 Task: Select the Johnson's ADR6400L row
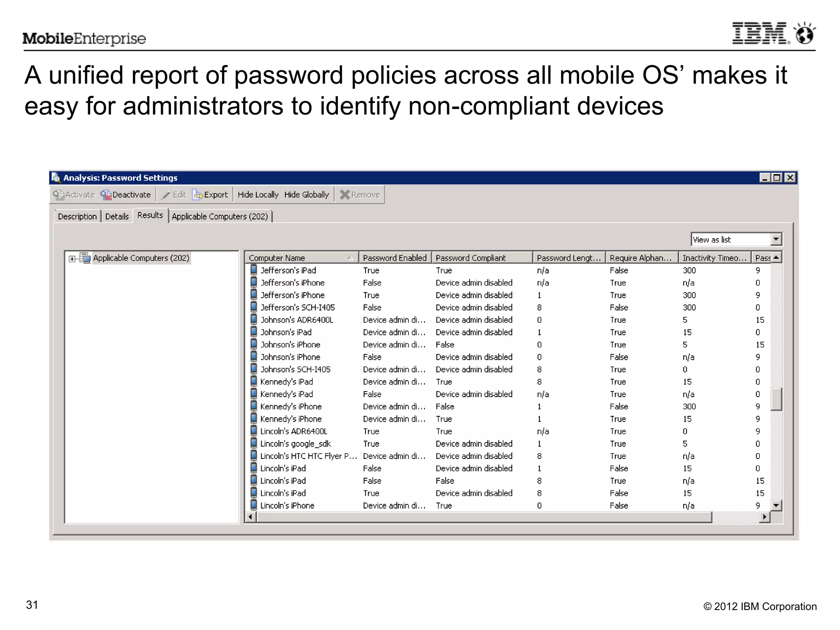click(508, 320)
